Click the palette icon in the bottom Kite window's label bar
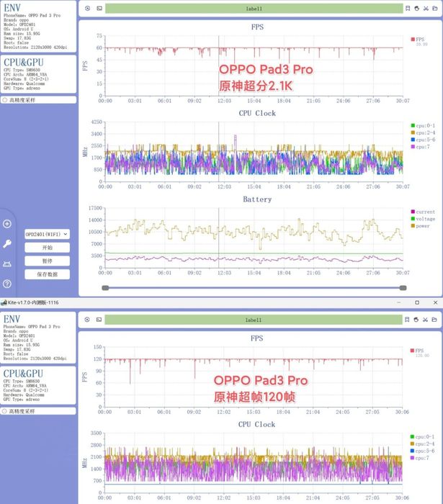Image resolution: width=443 pixels, height=504 pixels. 416,320
